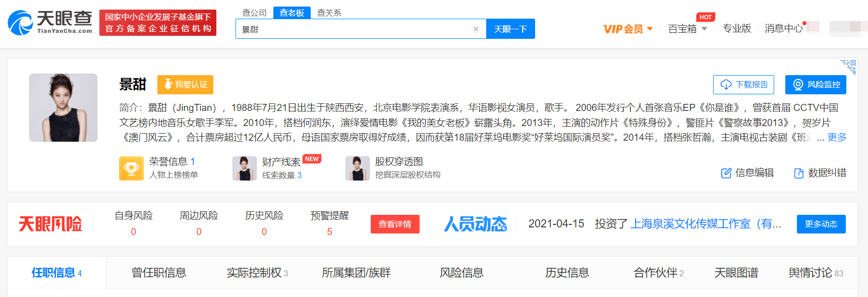Switch to the 实际控制权 tab
This screenshot has height=297, width=868.
coord(257,273)
